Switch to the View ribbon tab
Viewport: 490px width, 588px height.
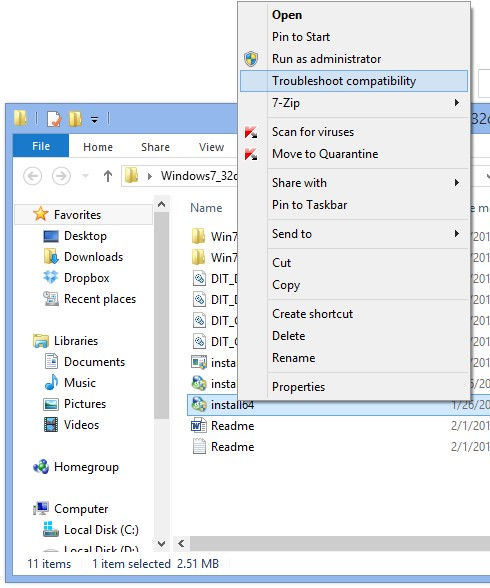click(211, 147)
